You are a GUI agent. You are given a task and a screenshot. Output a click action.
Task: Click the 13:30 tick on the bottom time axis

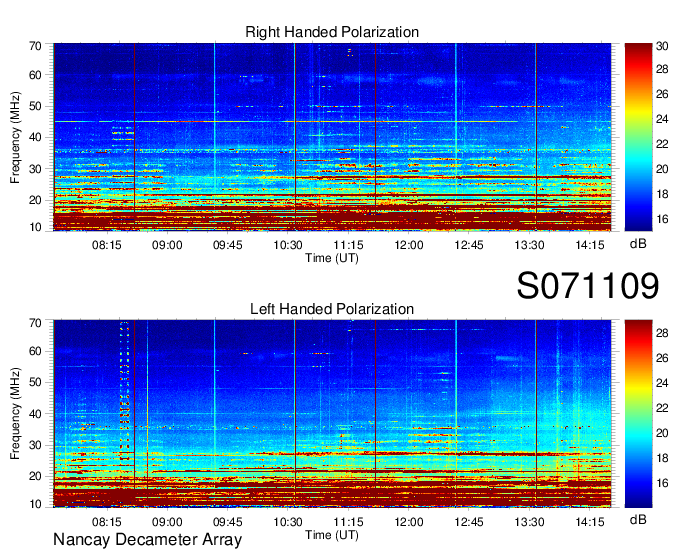coord(529,522)
